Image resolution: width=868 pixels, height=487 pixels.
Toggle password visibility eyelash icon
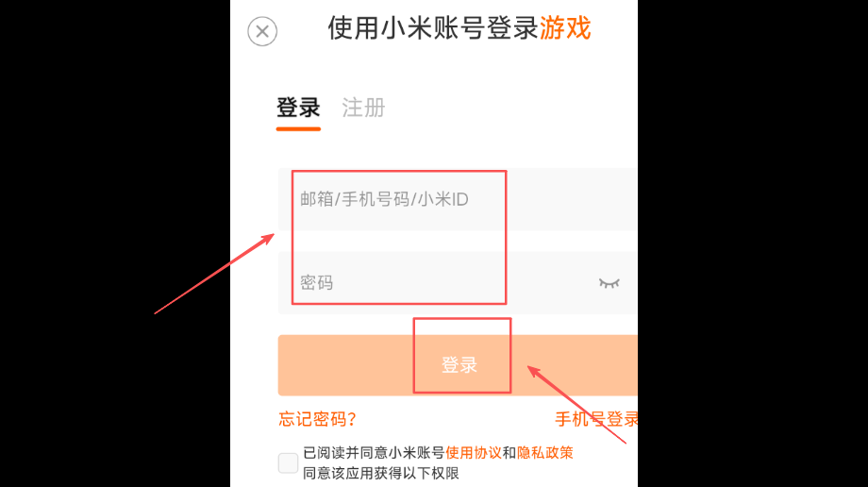click(x=609, y=283)
